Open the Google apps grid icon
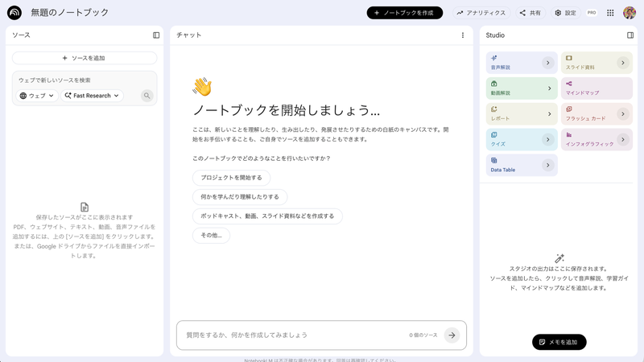The image size is (644, 362). pos(610,13)
